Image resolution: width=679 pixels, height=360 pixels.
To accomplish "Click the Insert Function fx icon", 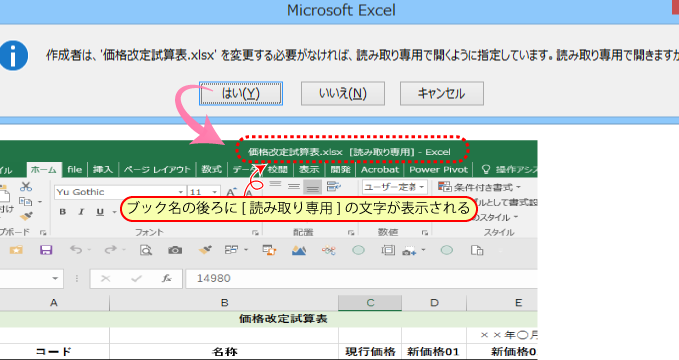I will coord(167,278).
